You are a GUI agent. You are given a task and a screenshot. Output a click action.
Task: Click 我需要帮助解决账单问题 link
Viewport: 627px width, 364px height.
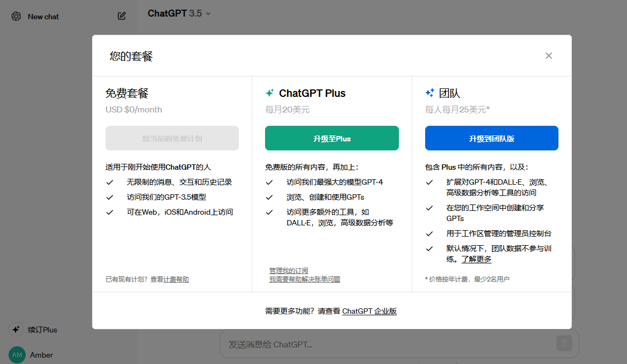coord(305,279)
